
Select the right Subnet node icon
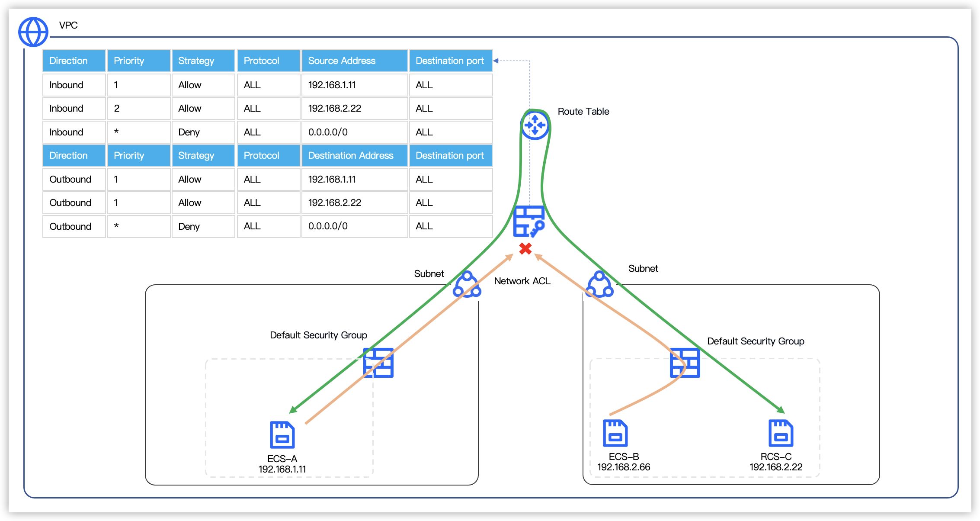click(599, 284)
